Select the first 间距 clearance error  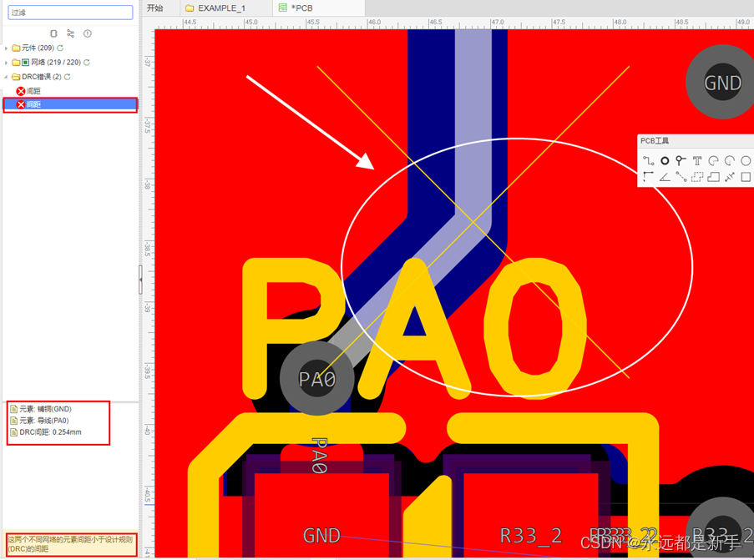(35, 91)
